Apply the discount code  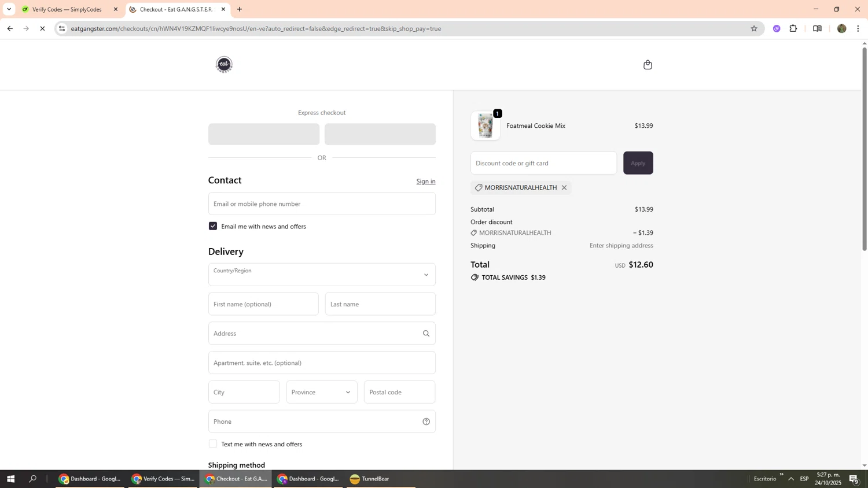638,163
